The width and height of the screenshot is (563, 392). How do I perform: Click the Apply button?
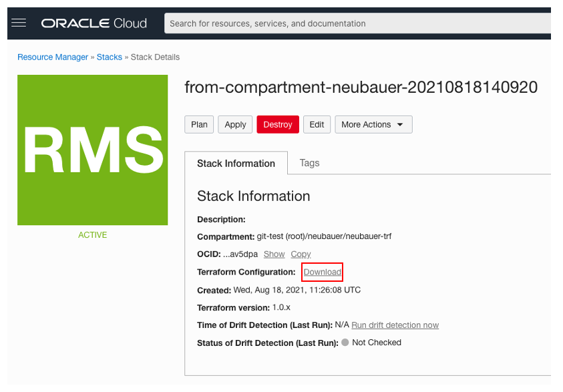click(235, 125)
